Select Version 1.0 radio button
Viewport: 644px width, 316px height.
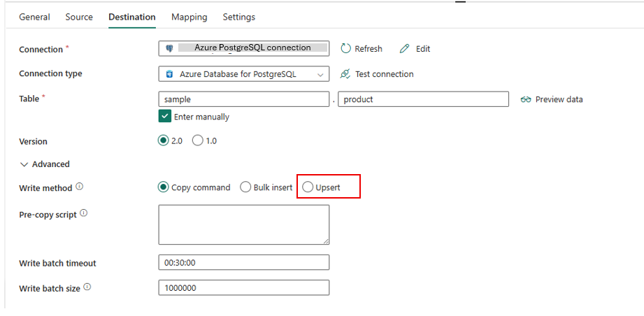pyautogui.click(x=198, y=141)
